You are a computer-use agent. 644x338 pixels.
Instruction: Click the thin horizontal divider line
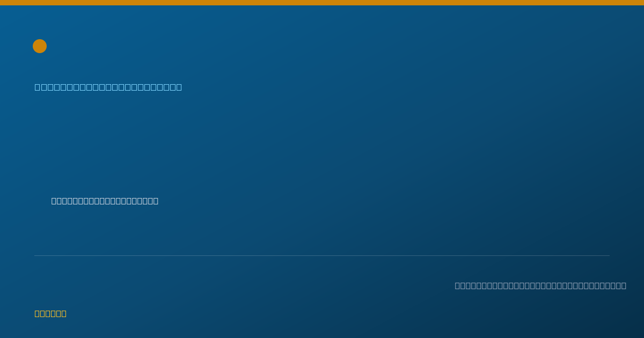(x=322, y=255)
